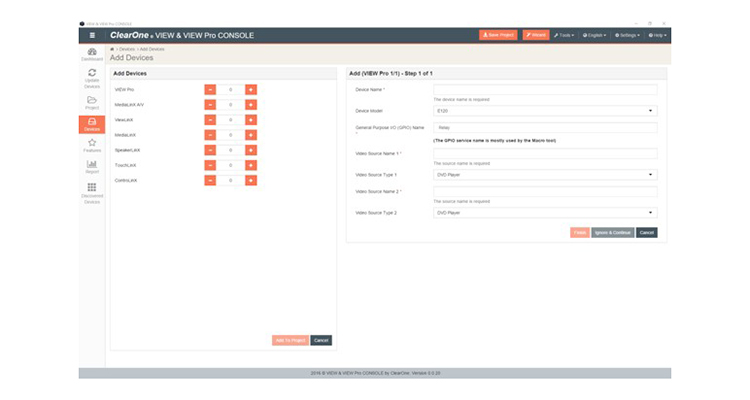Screen dimensions: 750x400
Task: Expand Video Source Type 2 dropdown
Action: 545,212
